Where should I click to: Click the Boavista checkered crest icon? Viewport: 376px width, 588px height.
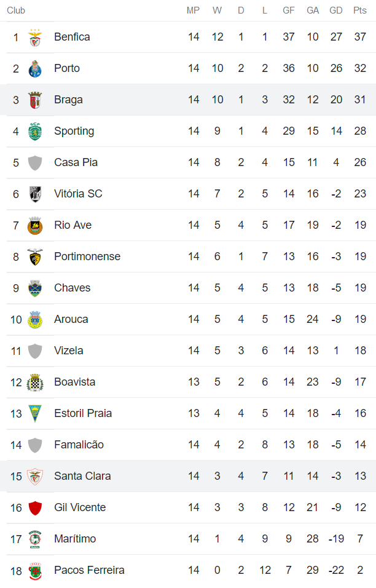[x=35, y=383]
